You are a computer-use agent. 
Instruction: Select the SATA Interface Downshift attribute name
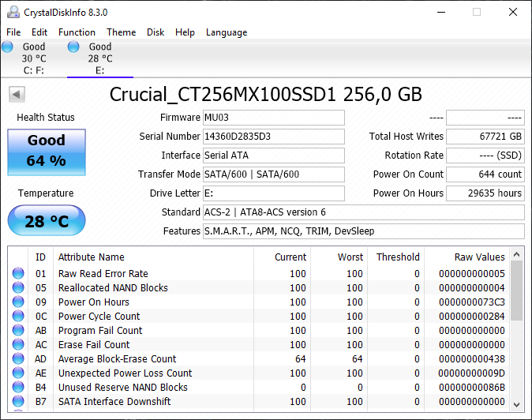[x=114, y=402]
